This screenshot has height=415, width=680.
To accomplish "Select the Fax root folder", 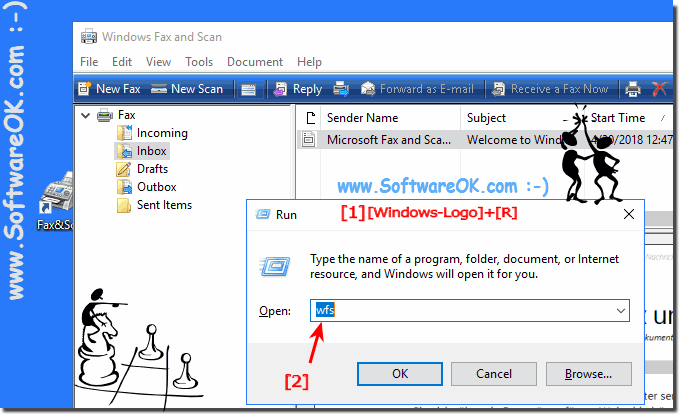I will point(127,115).
